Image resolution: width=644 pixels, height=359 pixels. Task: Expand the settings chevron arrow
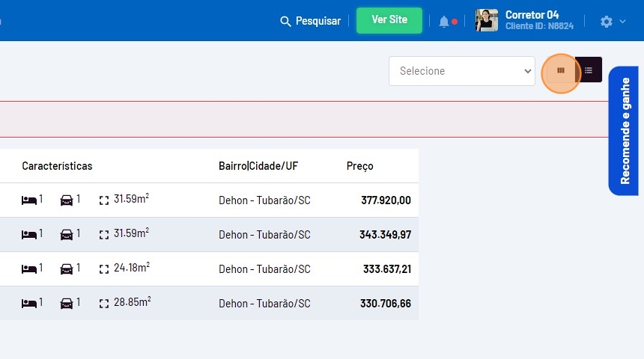pos(623,22)
